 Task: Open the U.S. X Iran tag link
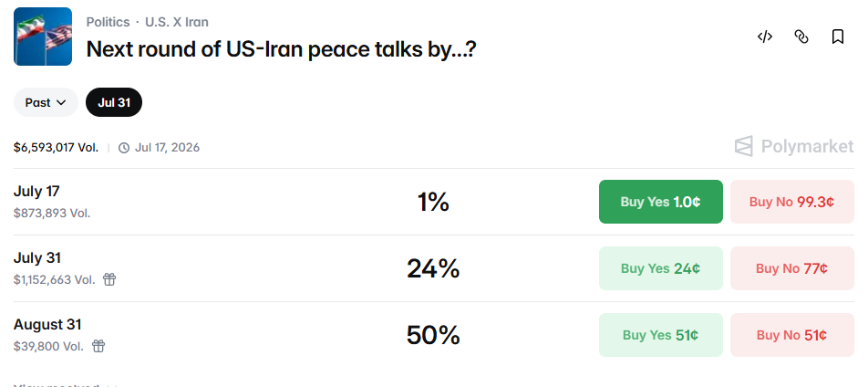(177, 22)
